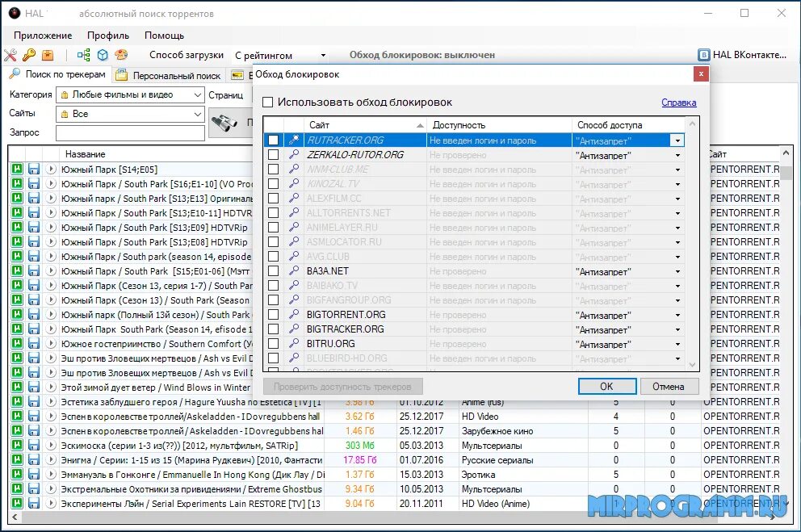801x532 pixels.
Task: Switch to Персональный поиск tab
Action: point(169,76)
